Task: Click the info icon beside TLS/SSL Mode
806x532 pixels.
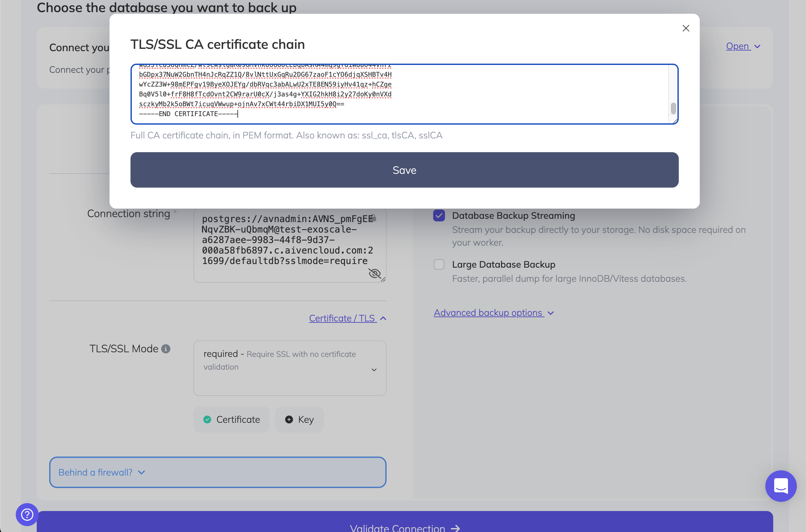Action: click(x=166, y=348)
